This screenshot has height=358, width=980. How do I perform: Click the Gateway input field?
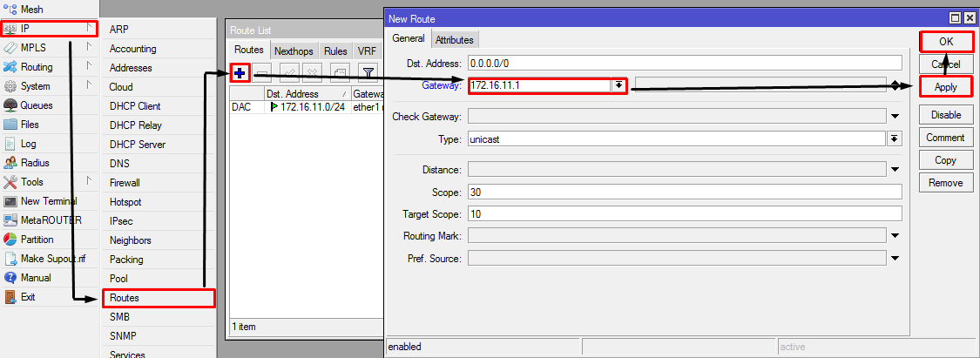click(539, 85)
